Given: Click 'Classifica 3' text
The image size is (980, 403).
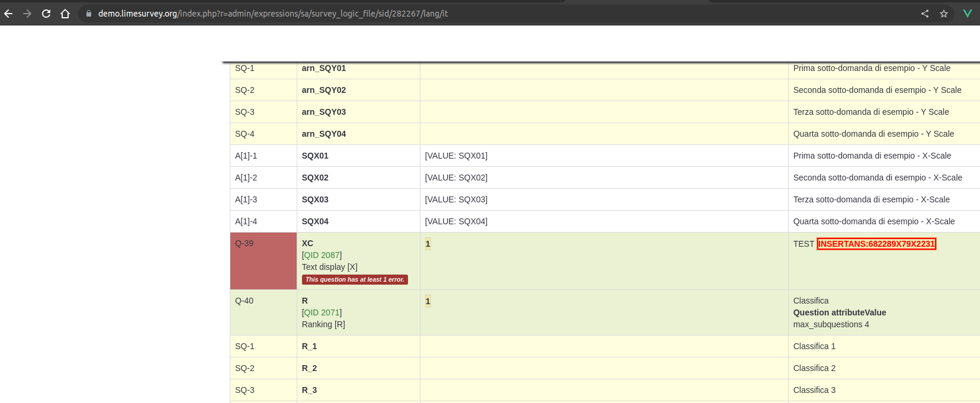Looking at the screenshot, I should click(814, 390).
